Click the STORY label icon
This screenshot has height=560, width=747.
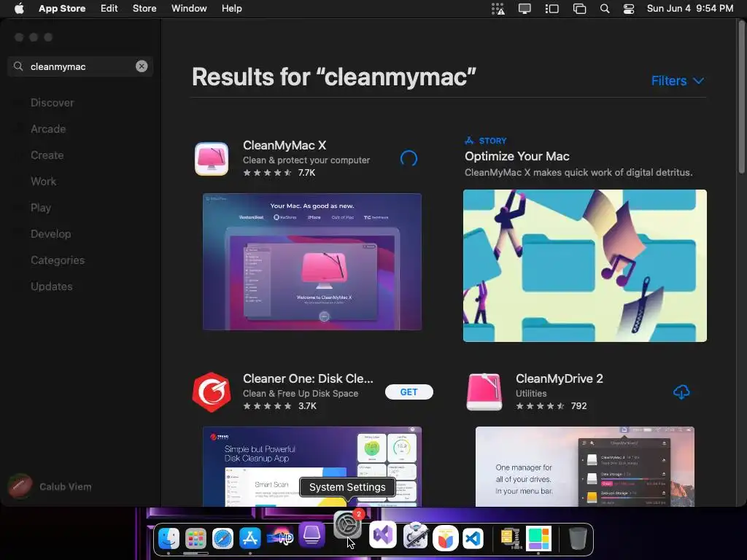[x=469, y=141]
